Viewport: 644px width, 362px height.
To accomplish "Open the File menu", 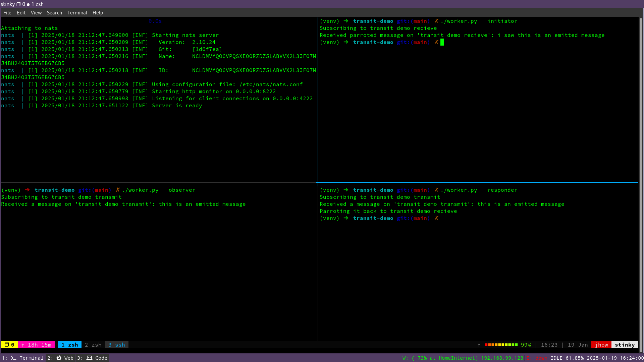I will (7, 12).
